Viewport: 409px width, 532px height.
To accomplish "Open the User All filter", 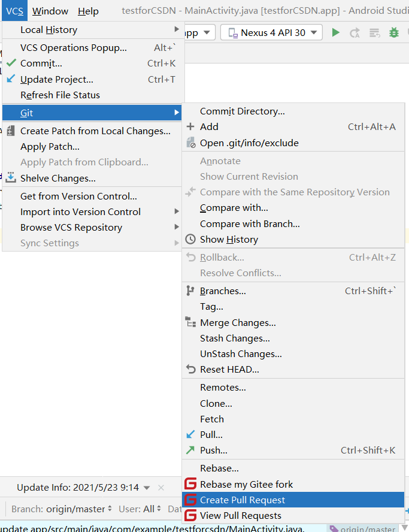I will (140, 509).
